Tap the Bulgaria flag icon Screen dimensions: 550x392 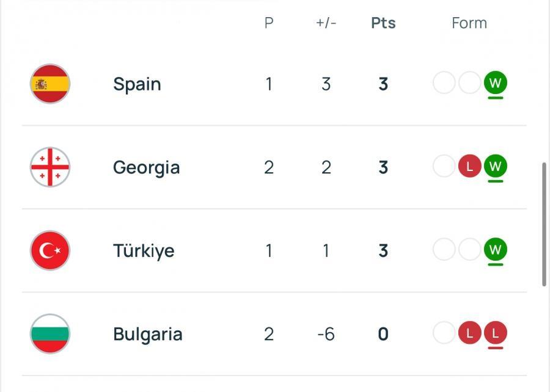pos(50,334)
